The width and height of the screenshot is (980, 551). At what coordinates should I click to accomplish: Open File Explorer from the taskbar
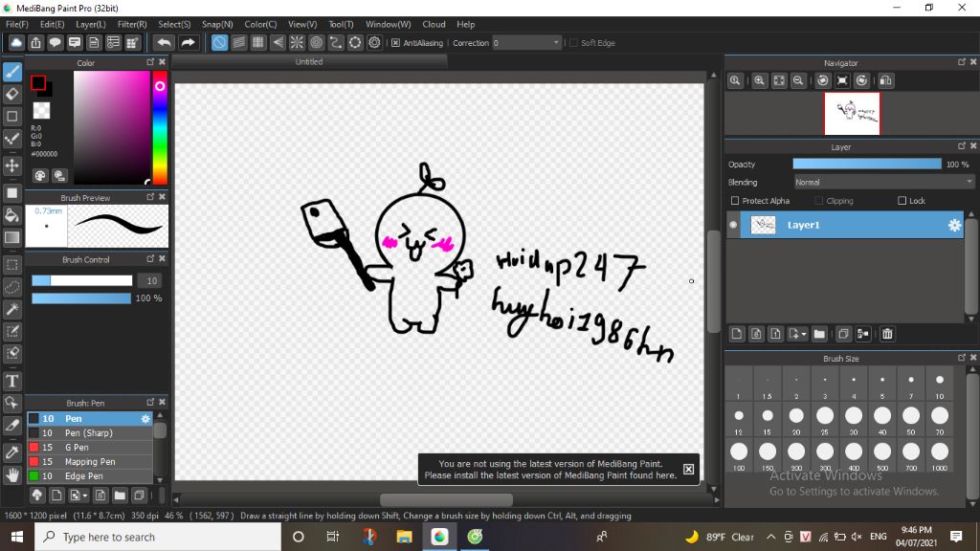(x=404, y=537)
